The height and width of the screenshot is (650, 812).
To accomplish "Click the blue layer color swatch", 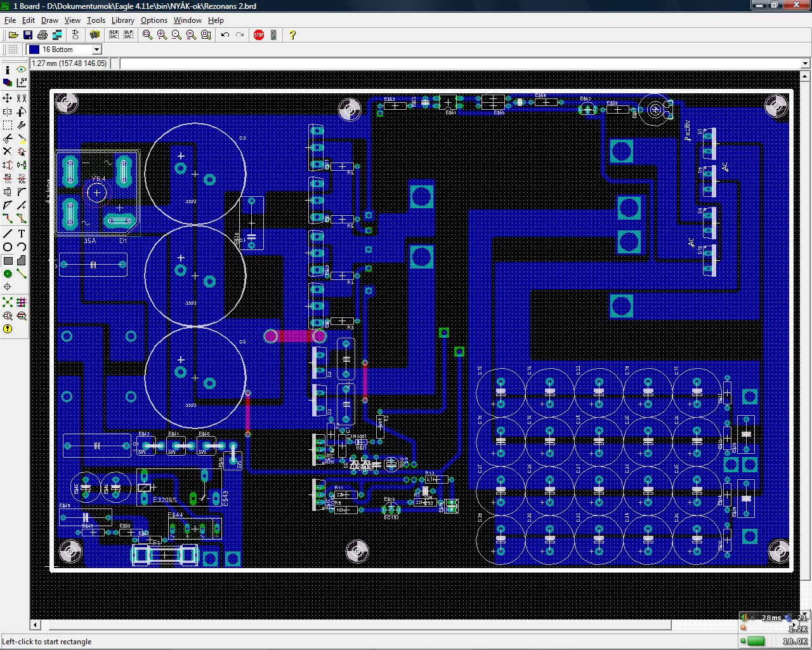I will [34, 50].
